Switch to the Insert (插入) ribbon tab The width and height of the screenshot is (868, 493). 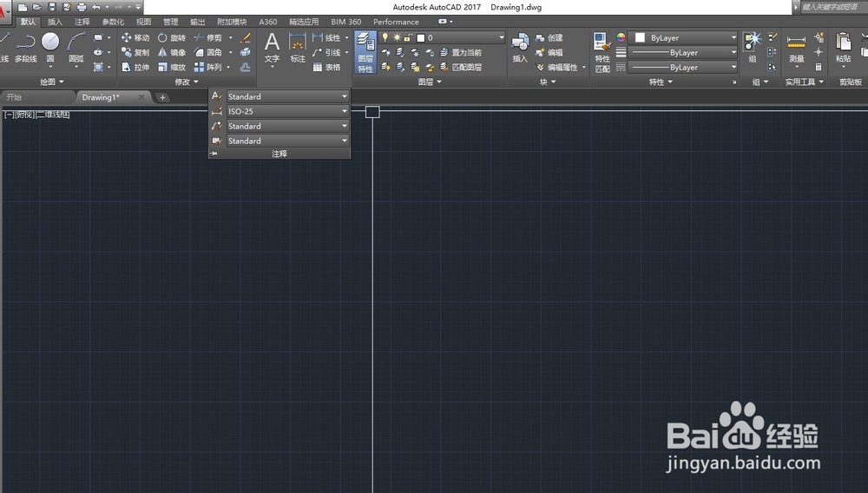(55, 22)
